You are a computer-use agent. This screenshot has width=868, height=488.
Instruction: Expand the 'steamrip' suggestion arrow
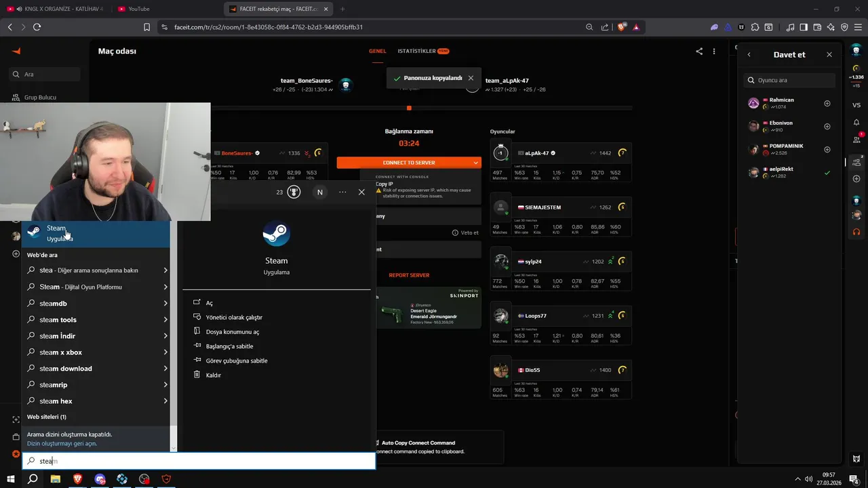pyautogui.click(x=165, y=385)
